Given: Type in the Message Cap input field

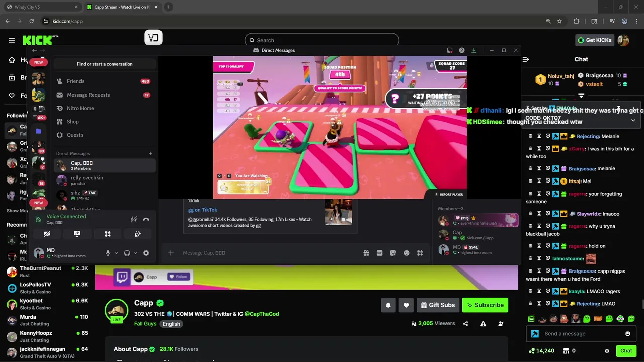Looking at the screenshot, I should [269, 253].
